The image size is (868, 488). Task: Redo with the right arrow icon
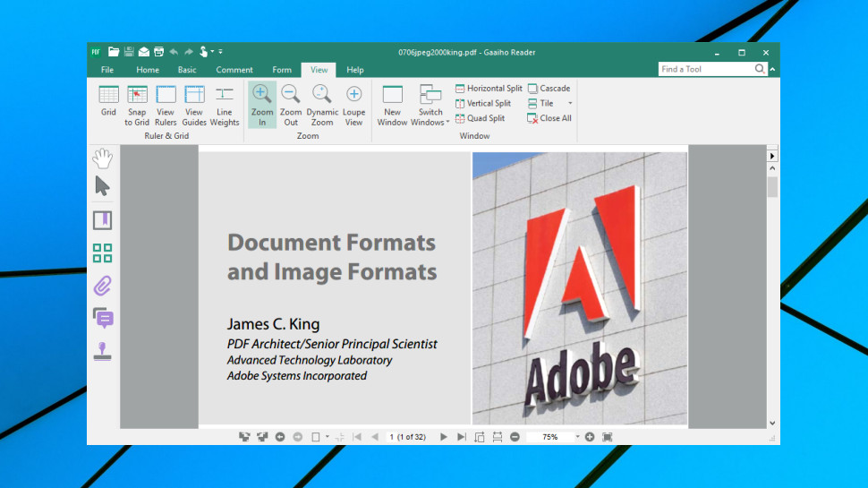click(189, 52)
